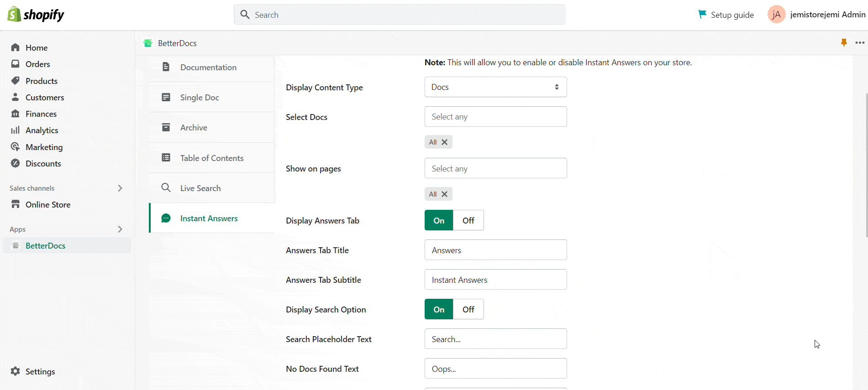Screen dimensions: 868x390
Task: Open the Analytics page link
Action: pyautogui.click(x=42, y=130)
